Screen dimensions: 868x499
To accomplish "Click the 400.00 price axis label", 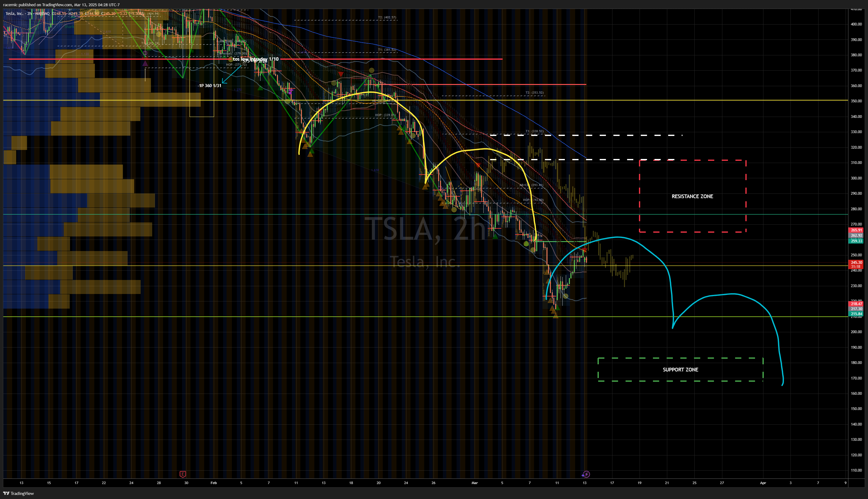I will [x=856, y=24].
